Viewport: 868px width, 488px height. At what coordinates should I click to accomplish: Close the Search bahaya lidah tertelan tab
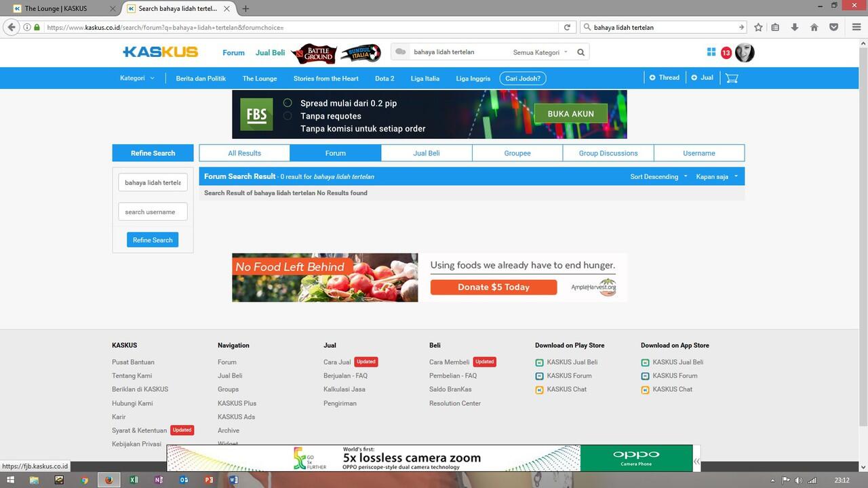tap(226, 9)
